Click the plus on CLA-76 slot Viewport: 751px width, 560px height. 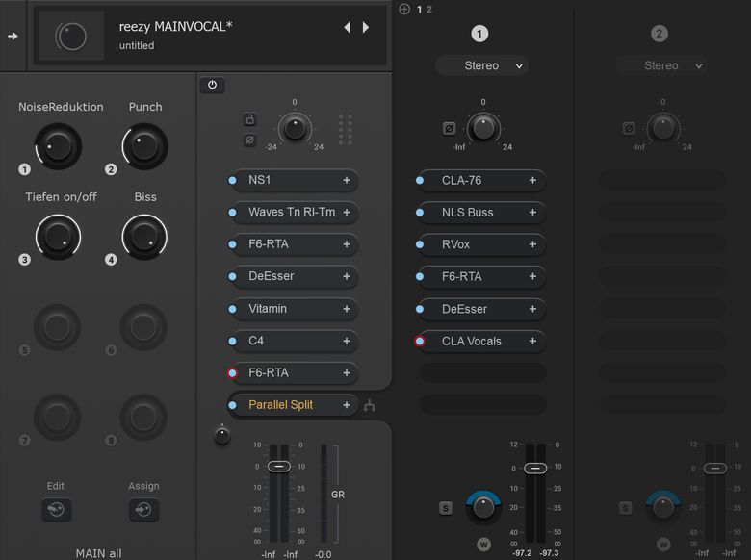[532, 181]
